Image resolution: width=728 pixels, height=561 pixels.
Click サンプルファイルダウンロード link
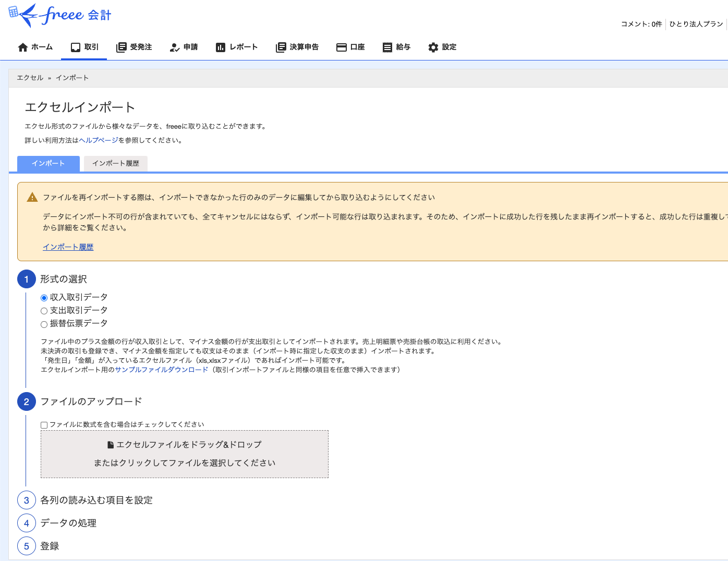click(x=162, y=370)
